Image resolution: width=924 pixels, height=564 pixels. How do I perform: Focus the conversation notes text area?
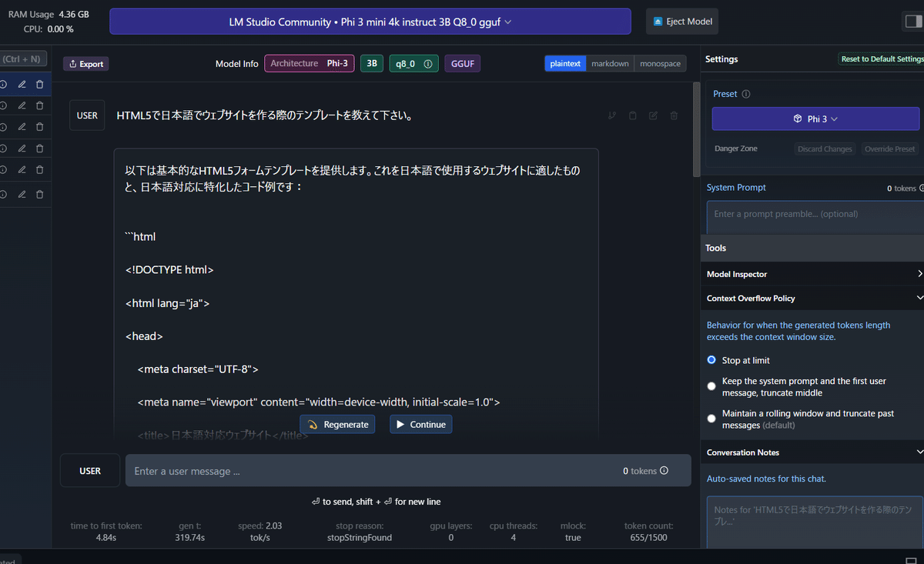[814, 522]
